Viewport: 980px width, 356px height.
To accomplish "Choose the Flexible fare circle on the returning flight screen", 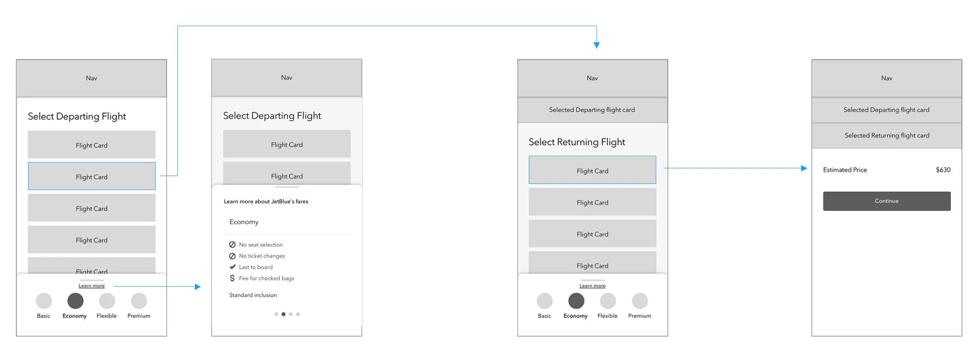I will tap(608, 301).
